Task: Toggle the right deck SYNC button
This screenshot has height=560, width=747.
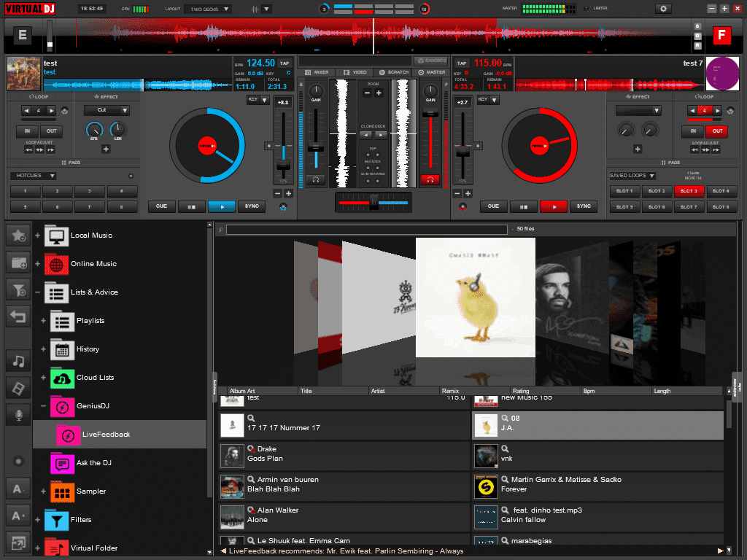Action: pyautogui.click(x=584, y=206)
